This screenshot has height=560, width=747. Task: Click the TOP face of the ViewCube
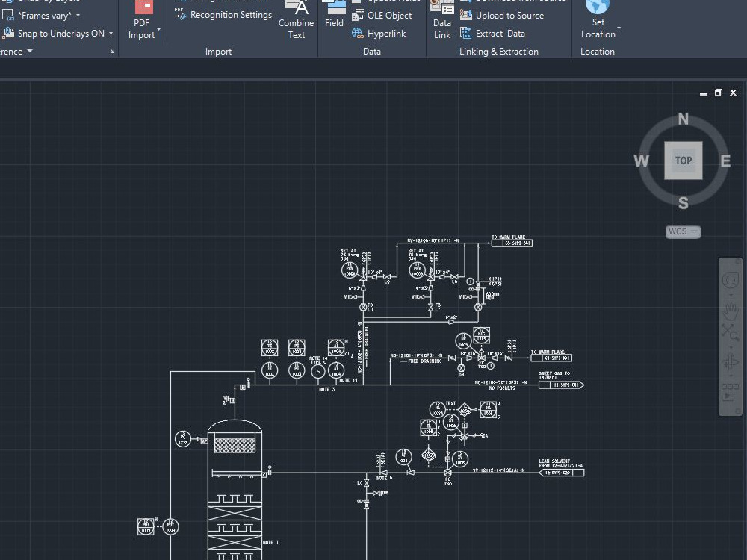tap(682, 160)
